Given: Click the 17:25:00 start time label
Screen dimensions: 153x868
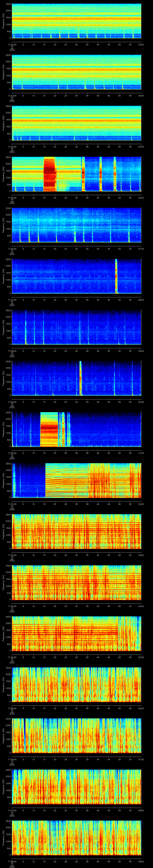Looking at the screenshot, I should pos(12,198).
